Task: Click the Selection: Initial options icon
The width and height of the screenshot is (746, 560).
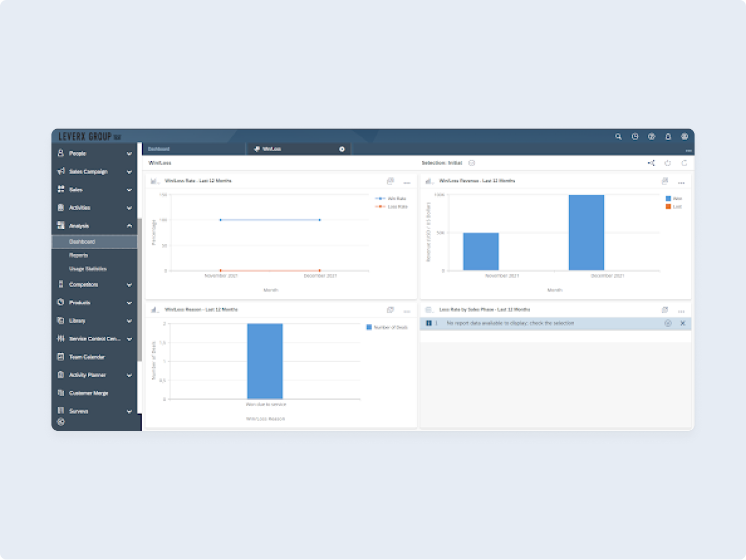Action: coord(472,163)
